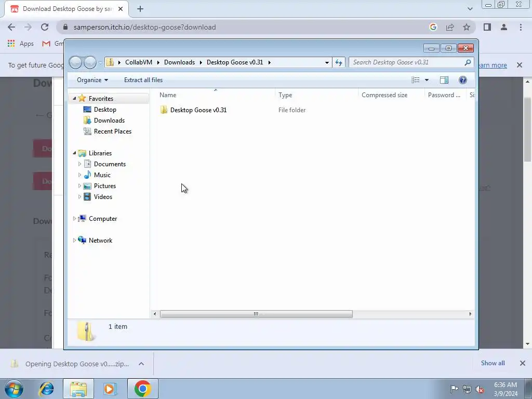Image resolution: width=532 pixels, height=399 pixels.
Task: Select Desktop in Favorites
Action: [105, 110]
